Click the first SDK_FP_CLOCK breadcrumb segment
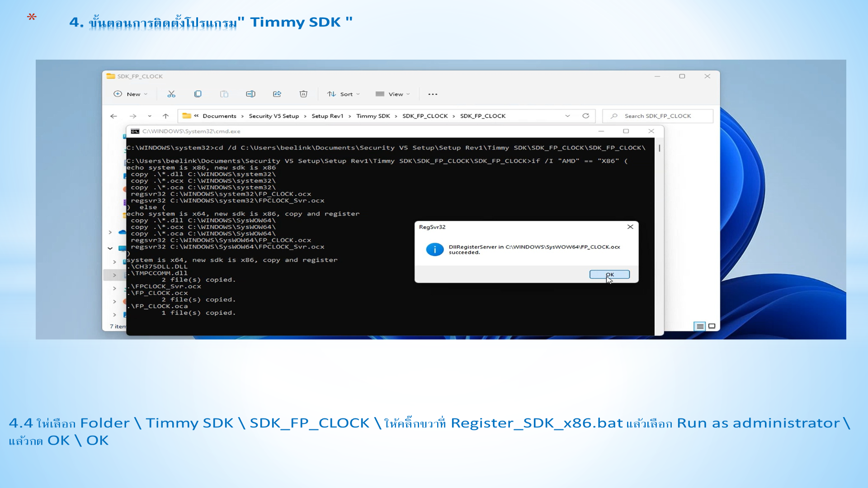Image resolution: width=868 pixels, height=488 pixels. pos(425,116)
